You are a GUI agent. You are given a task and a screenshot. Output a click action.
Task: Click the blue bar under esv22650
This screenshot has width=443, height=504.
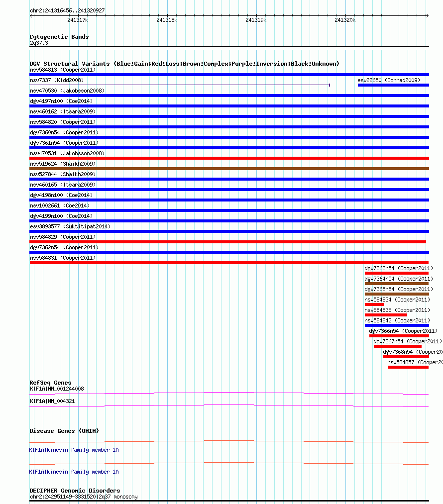(x=393, y=85)
